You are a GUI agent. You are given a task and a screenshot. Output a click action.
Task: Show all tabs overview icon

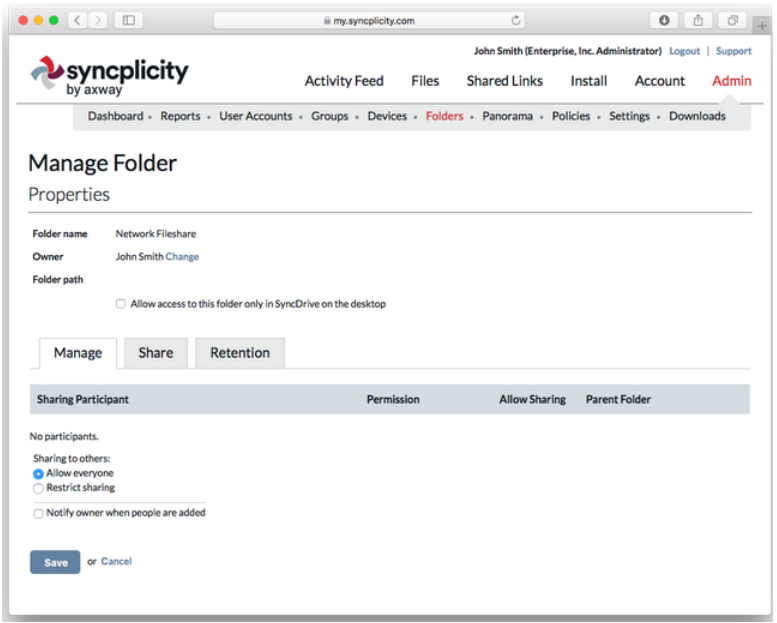tap(732, 20)
